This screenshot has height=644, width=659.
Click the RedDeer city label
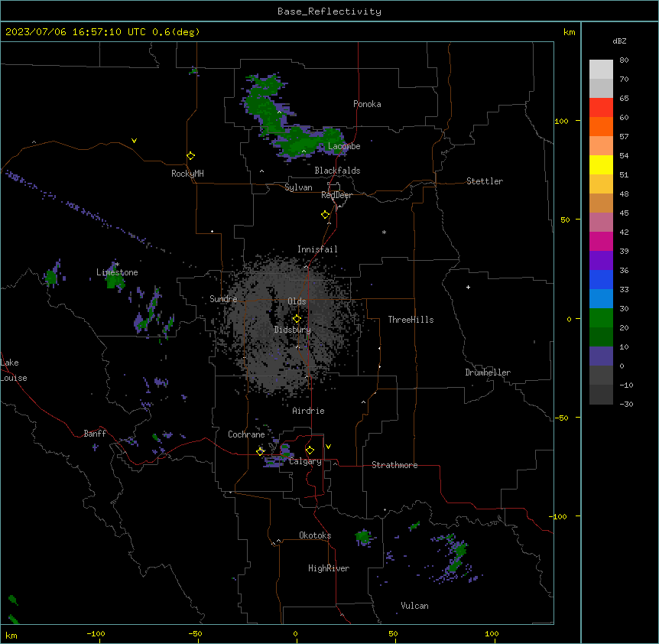(336, 195)
